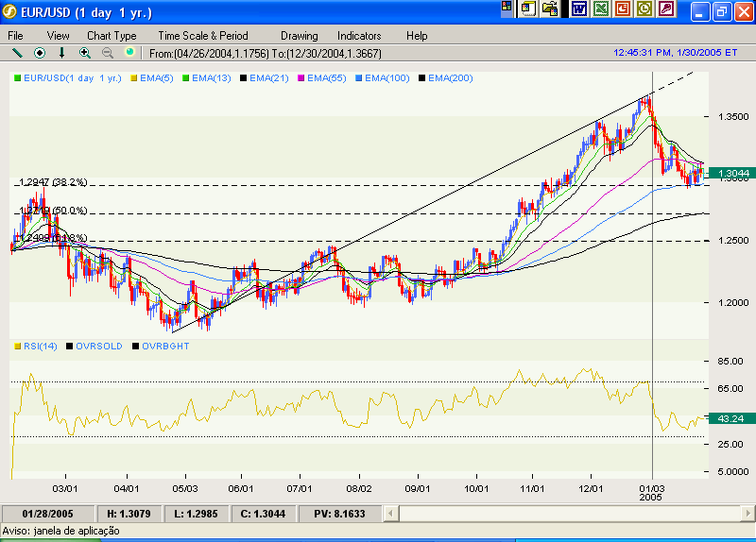The height and width of the screenshot is (542, 756).
Task: Click the horizontal chart scrollbar track
Action: click(567, 513)
